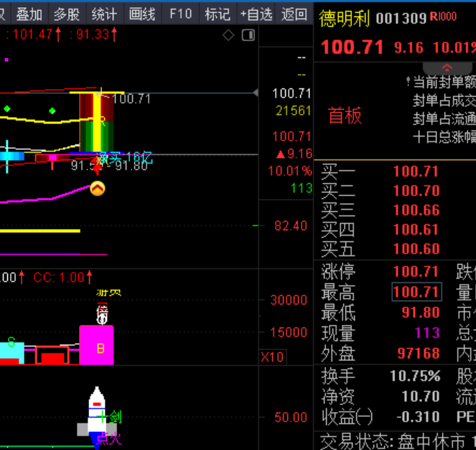Click the 首板 first-limit label
The image size is (476, 450).
coord(345,116)
